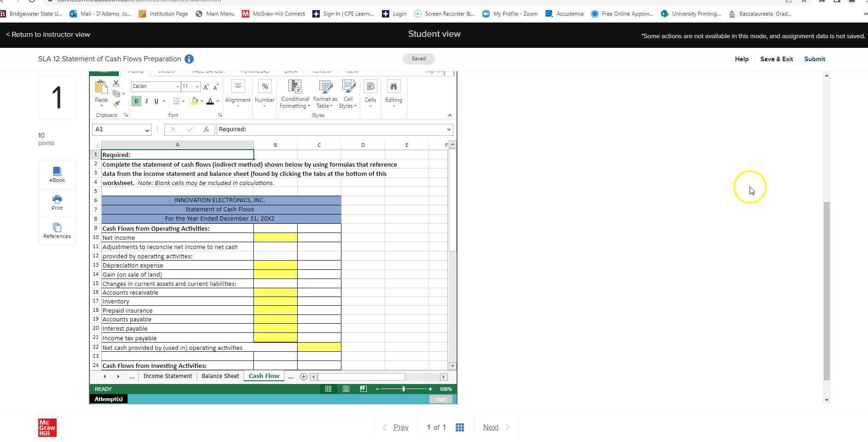Decrease font size with small A
This screenshot has height=442, width=868.
pos(215,87)
